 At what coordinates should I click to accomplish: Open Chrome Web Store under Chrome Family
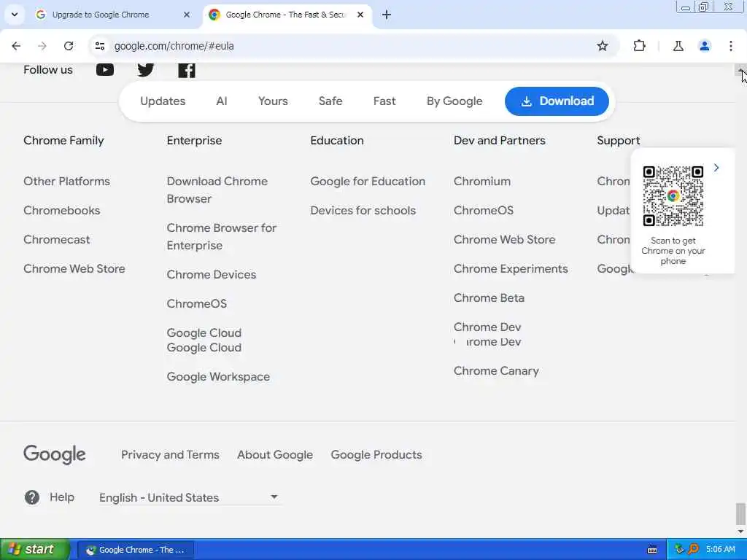pos(74,268)
